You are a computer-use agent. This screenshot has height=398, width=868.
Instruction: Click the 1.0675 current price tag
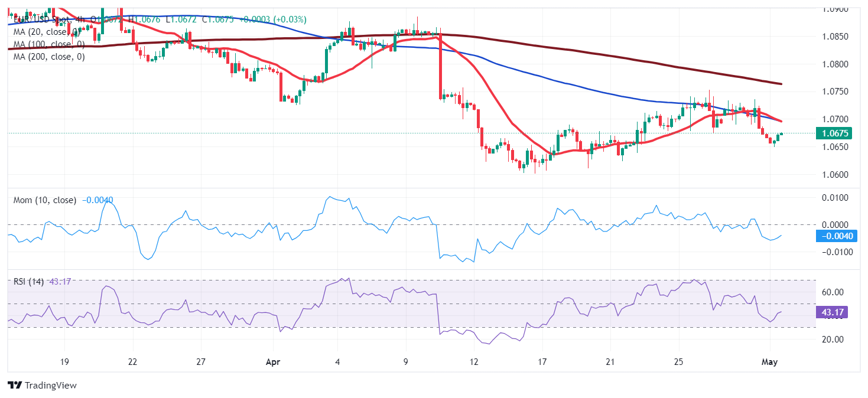point(834,133)
